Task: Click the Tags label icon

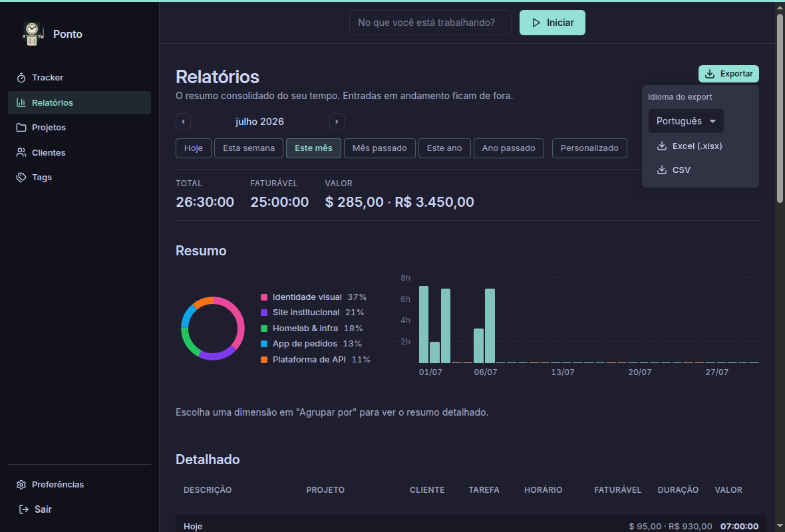Action: tap(21, 177)
